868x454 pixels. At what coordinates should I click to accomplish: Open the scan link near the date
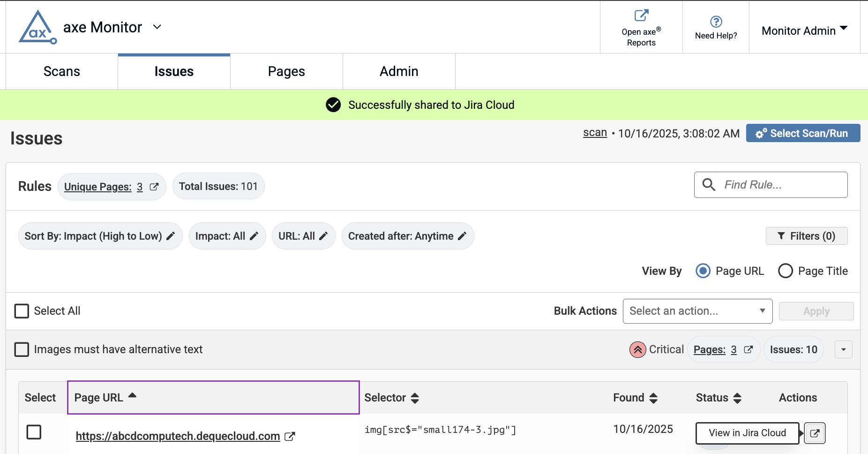(x=595, y=133)
